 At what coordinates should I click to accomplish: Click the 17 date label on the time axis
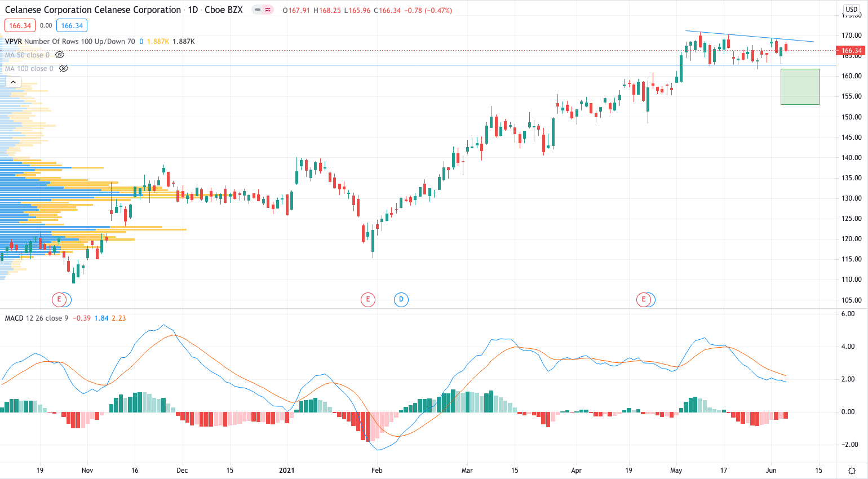[724, 470]
